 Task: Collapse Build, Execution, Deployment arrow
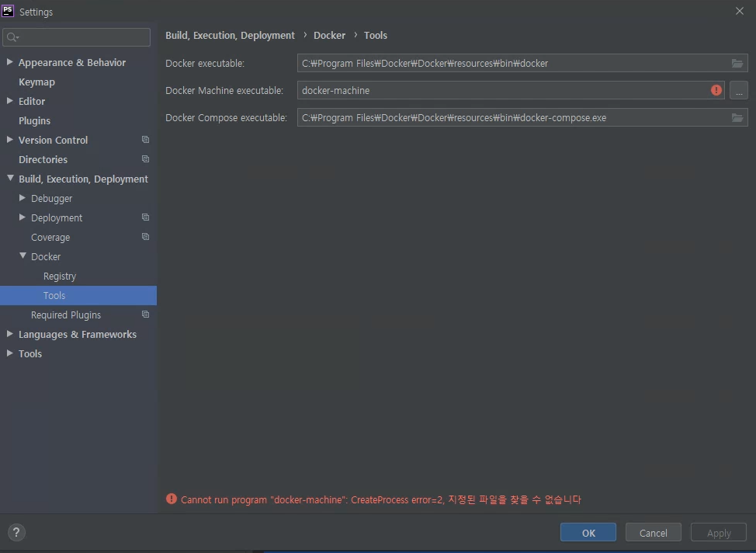click(x=10, y=178)
